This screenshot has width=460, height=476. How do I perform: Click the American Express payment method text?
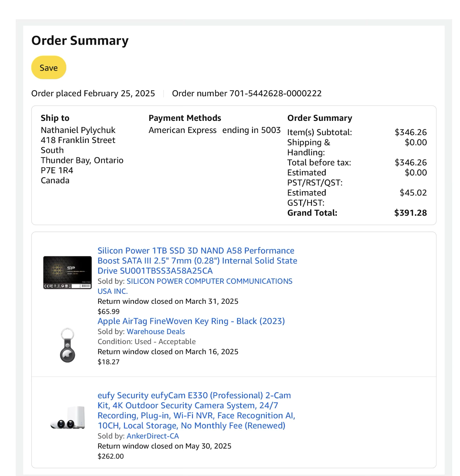(182, 130)
